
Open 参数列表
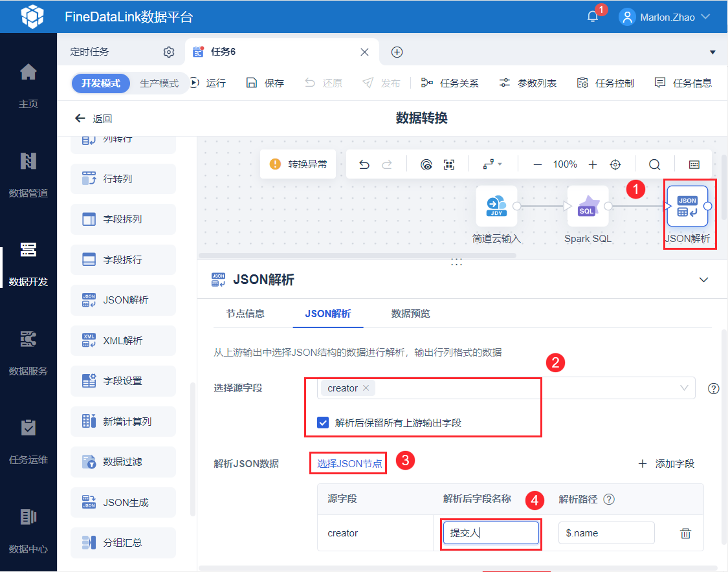(528, 83)
